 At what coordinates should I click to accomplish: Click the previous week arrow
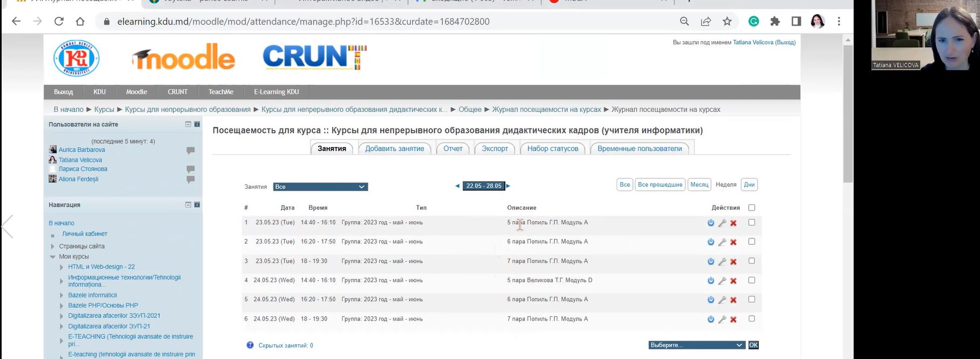click(457, 186)
